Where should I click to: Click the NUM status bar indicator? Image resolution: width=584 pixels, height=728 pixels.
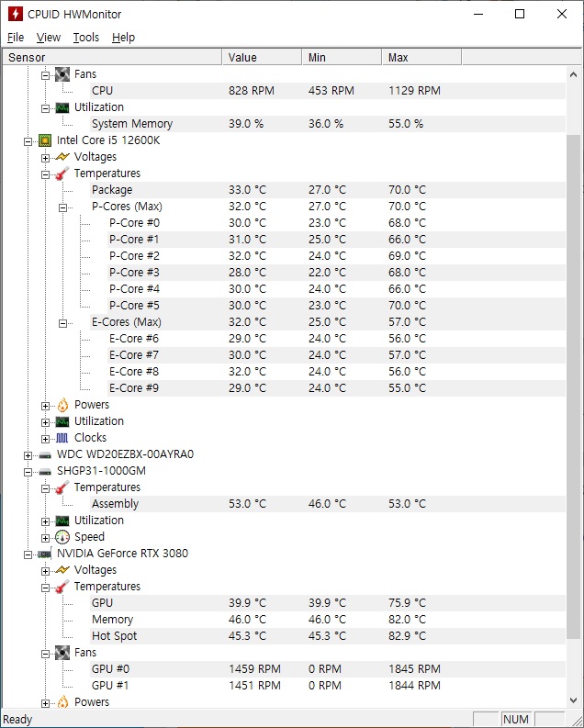[516, 719]
